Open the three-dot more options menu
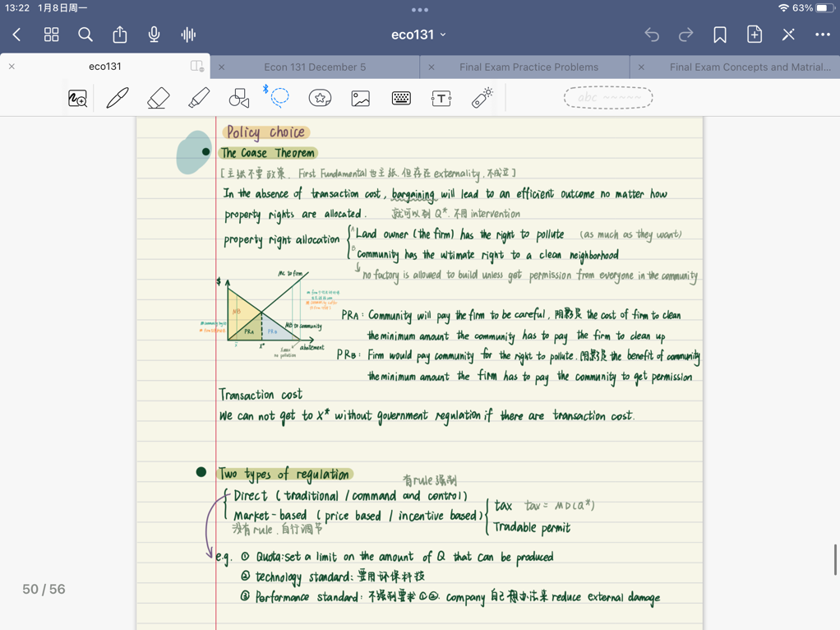The height and width of the screenshot is (630, 840). tap(822, 35)
